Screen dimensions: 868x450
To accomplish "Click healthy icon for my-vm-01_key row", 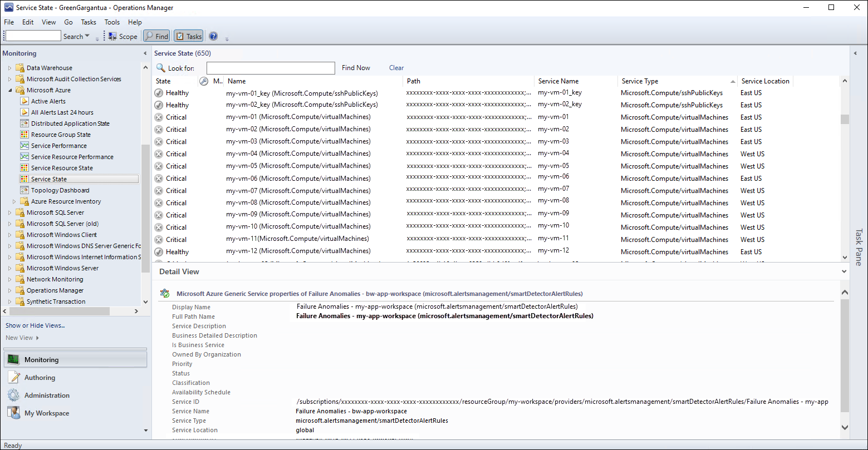I will 159,93.
